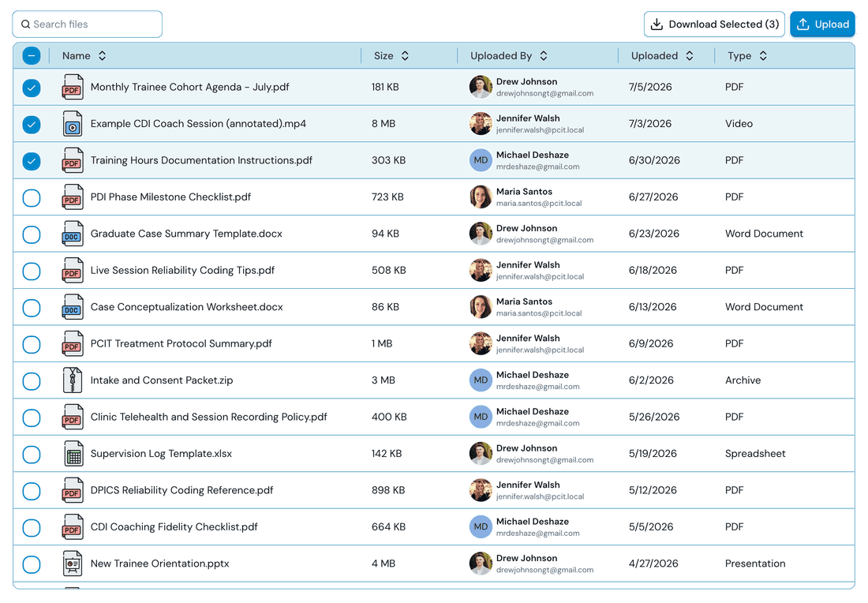Click the zip archive icon for Intake and Consent Packet

73,380
